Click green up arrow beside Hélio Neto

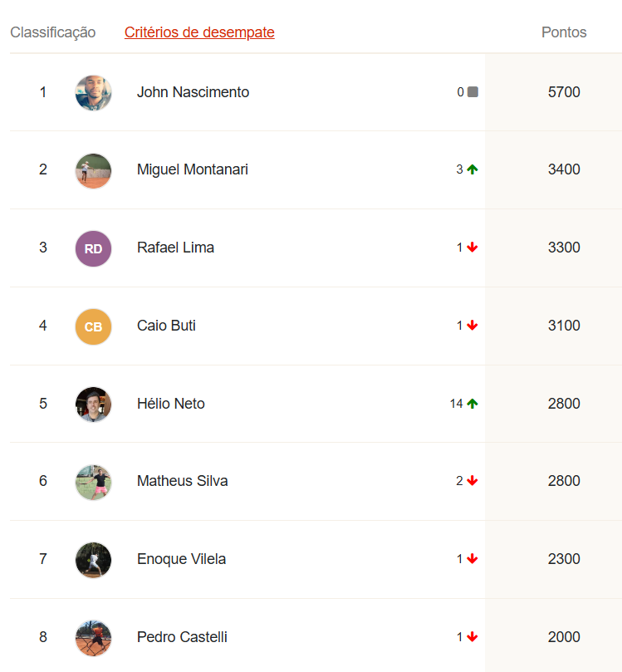coord(473,404)
